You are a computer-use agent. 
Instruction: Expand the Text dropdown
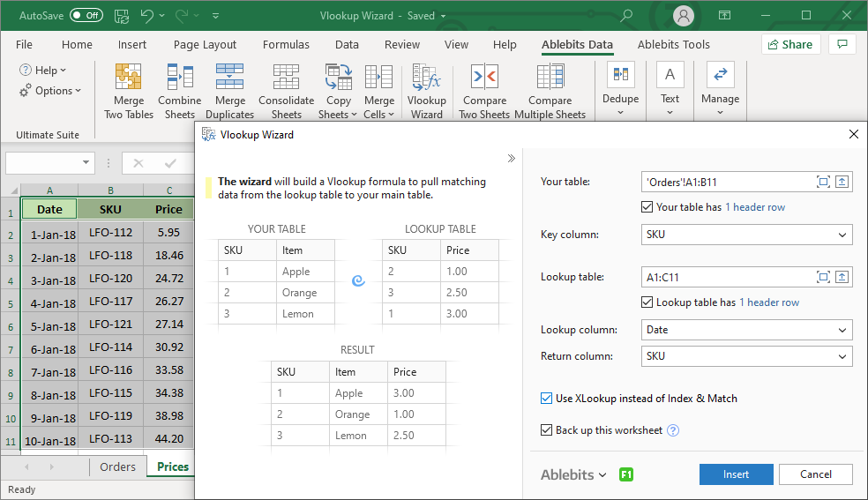coord(670,113)
